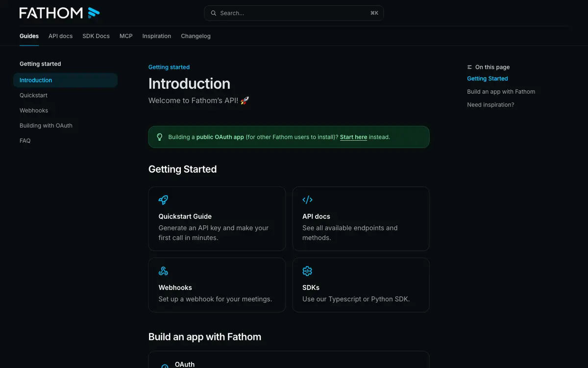This screenshot has height=368, width=588.
Task: Click the "public OAuth app" bold text
Action: (x=220, y=137)
